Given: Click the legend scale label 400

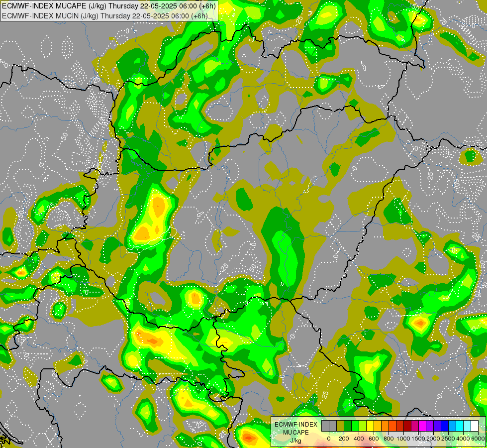Looking at the screenshot, I should [x=359, y=439].
